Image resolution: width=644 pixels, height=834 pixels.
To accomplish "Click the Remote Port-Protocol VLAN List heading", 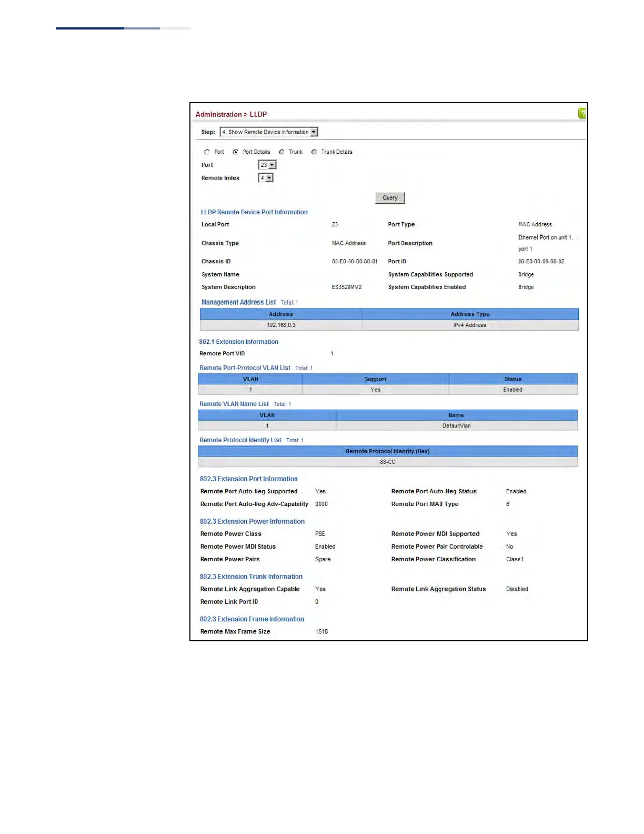I will [x=245, y=368].
